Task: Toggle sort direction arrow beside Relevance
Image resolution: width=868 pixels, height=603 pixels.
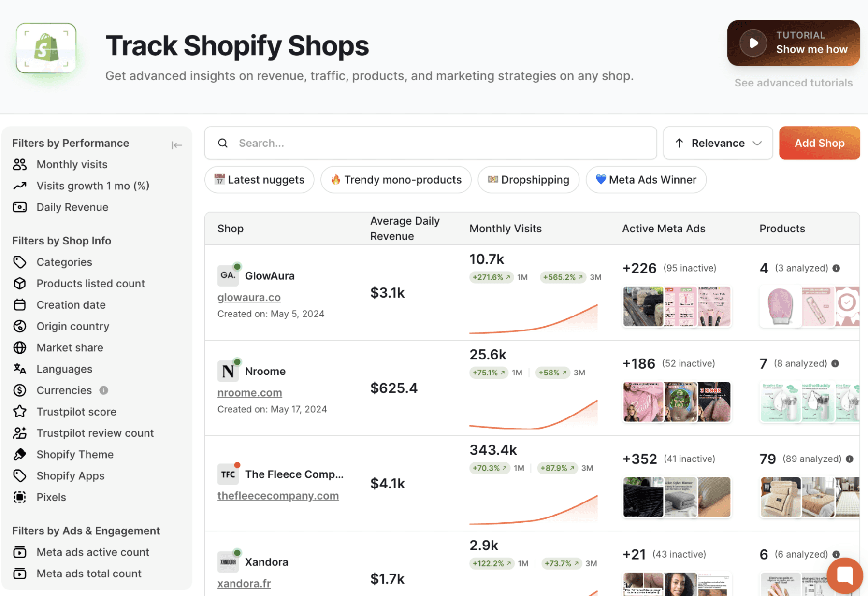Action: tap(679, 143)
